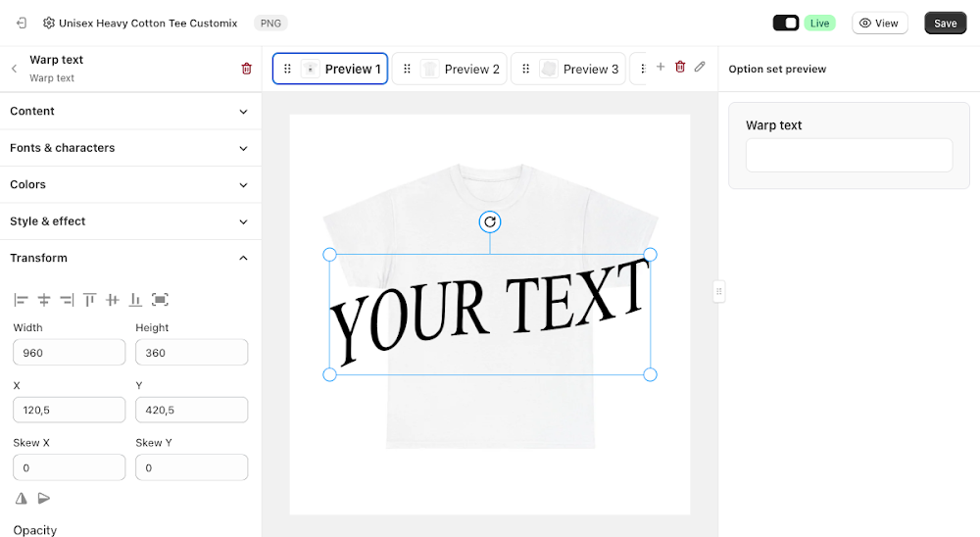The height and width of the screenshot is (537, 980).
Task: Click the rotate handle above text box
Action: point(490,221)
